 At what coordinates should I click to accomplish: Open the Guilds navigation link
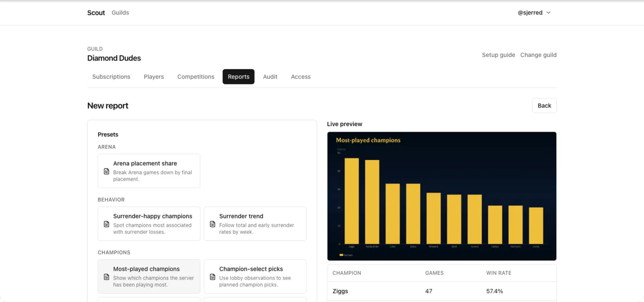[x=120, y=13]
